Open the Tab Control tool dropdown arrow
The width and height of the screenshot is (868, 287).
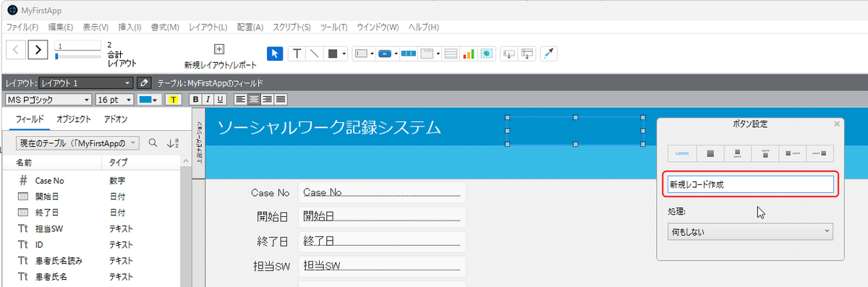coord(438,53)
